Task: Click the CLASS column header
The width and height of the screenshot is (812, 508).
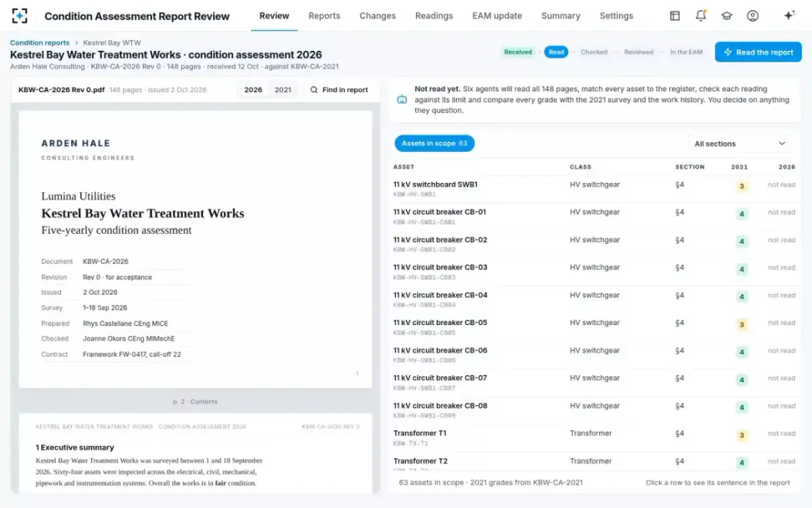Action: pos(581,167)
